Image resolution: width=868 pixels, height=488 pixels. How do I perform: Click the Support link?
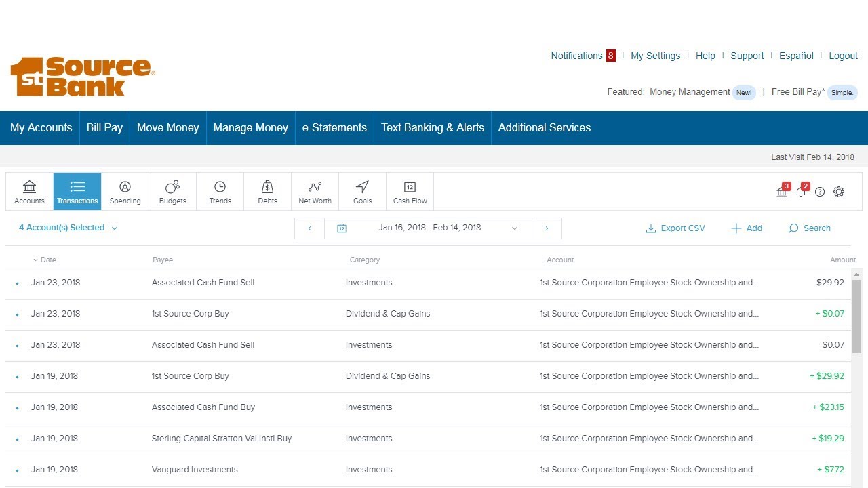(747, 56)
